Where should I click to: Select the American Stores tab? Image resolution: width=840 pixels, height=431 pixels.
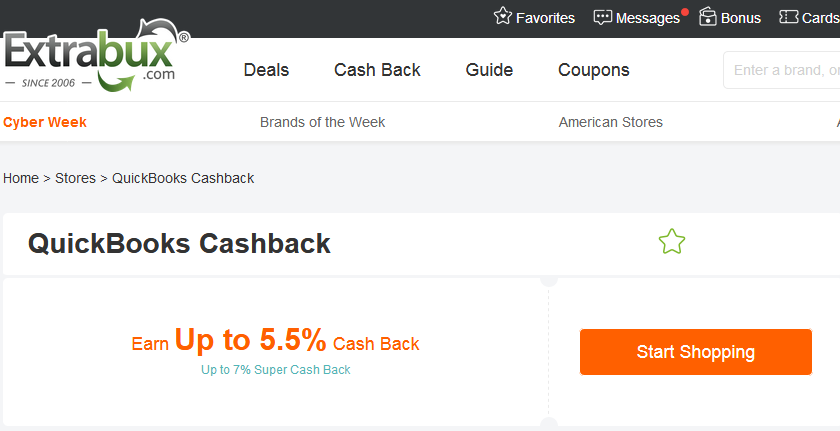click(x=610, y=122)
